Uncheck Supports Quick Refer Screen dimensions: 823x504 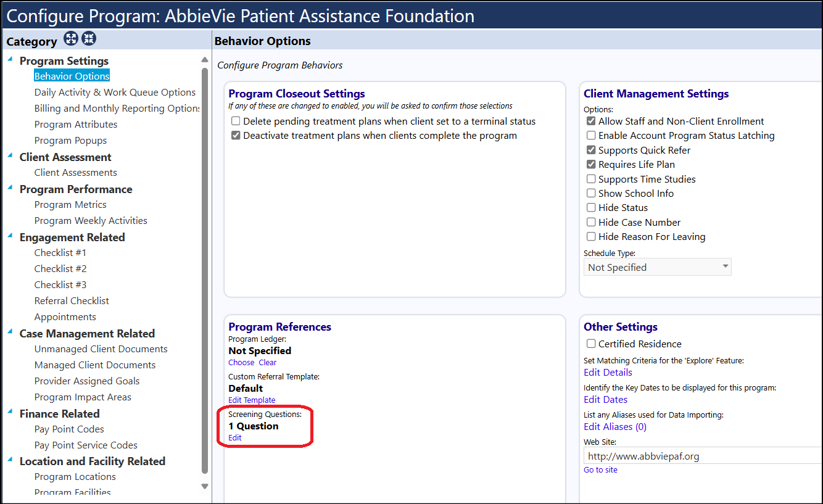point(591,150)
